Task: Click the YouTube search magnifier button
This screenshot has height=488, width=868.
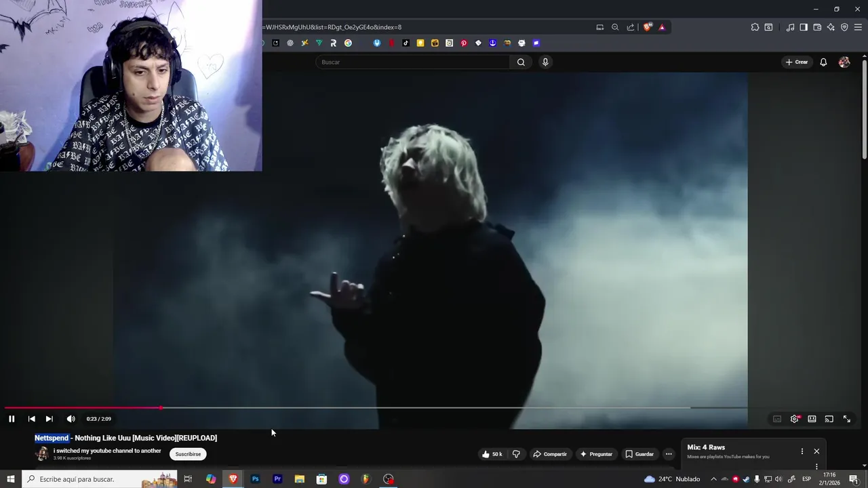Action: click(x=521, y=62)
